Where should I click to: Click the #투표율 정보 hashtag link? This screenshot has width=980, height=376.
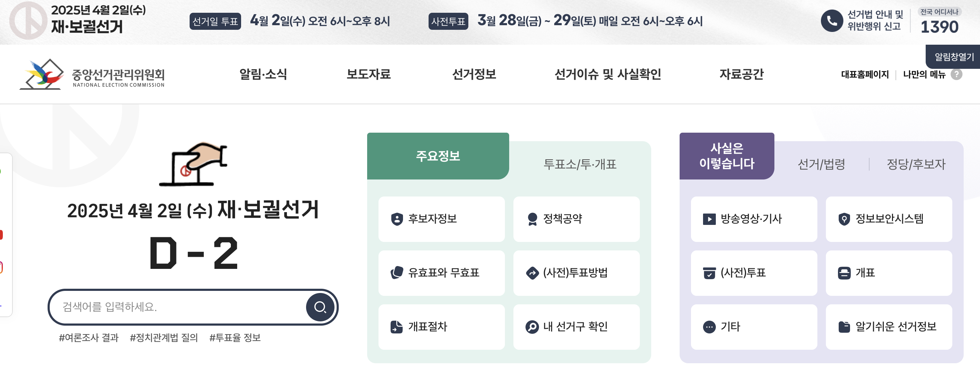236,337
